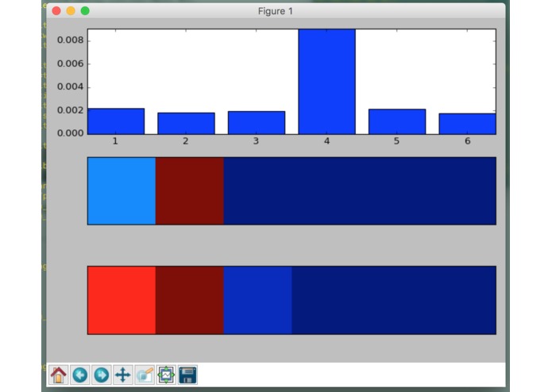Reset the view with the Home icon
The width and height of the screenshot is (552, 392).
[x=59, y=375]
